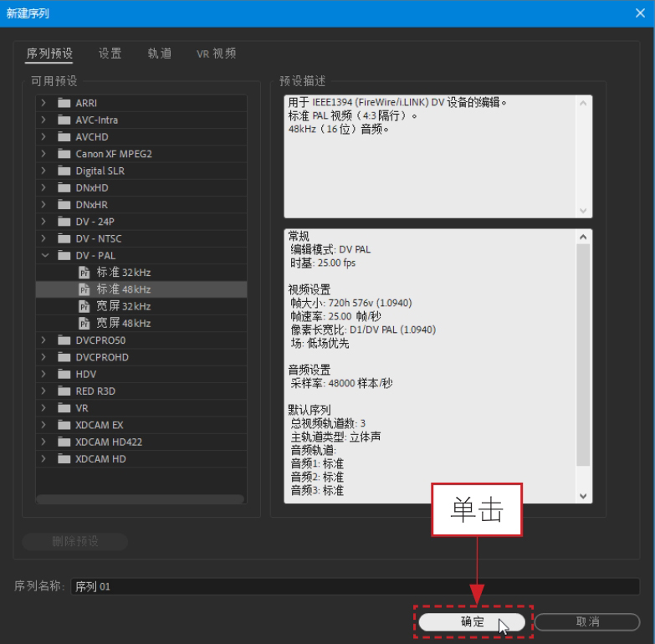Click the DNxHR folder icon
Image resolution: width=655 pixels, height=644 pixels.
pyautogui.click(x=64, y=204)
